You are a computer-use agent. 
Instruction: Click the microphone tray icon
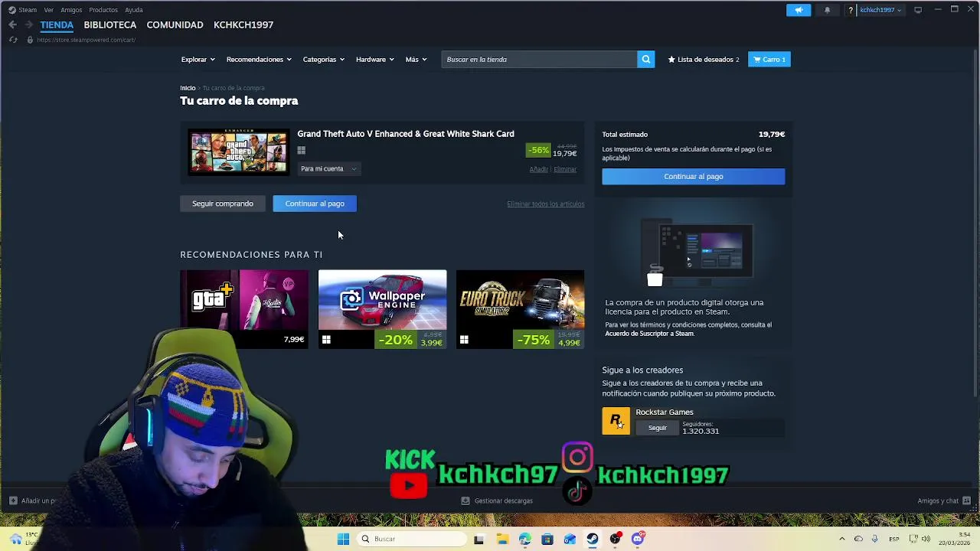(x=874, y=539)
